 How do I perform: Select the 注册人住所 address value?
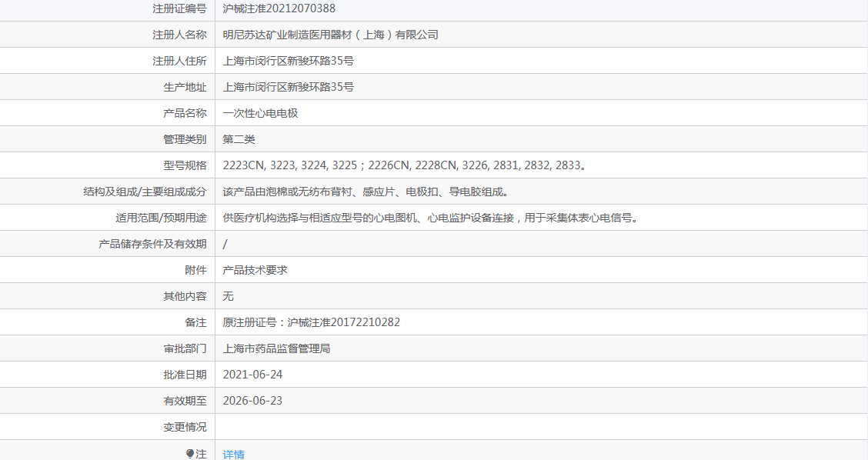[x=289, y=60]
